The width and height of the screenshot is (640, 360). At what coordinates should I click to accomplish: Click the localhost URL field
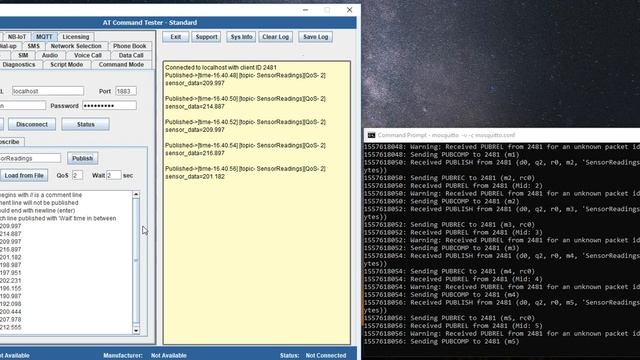click(48, 91)
